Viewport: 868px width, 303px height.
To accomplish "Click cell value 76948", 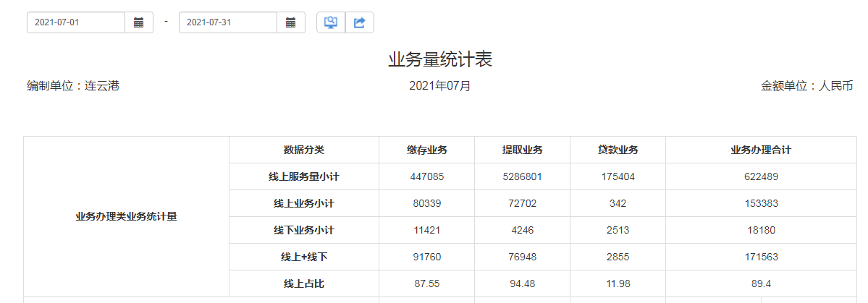I will click(x=522, y=257).
